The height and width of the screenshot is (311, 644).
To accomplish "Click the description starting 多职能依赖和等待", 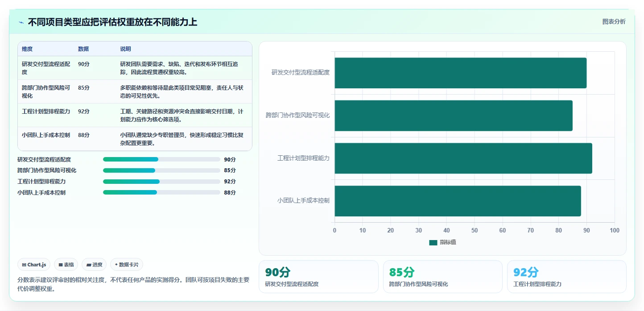I will (182, 91).
